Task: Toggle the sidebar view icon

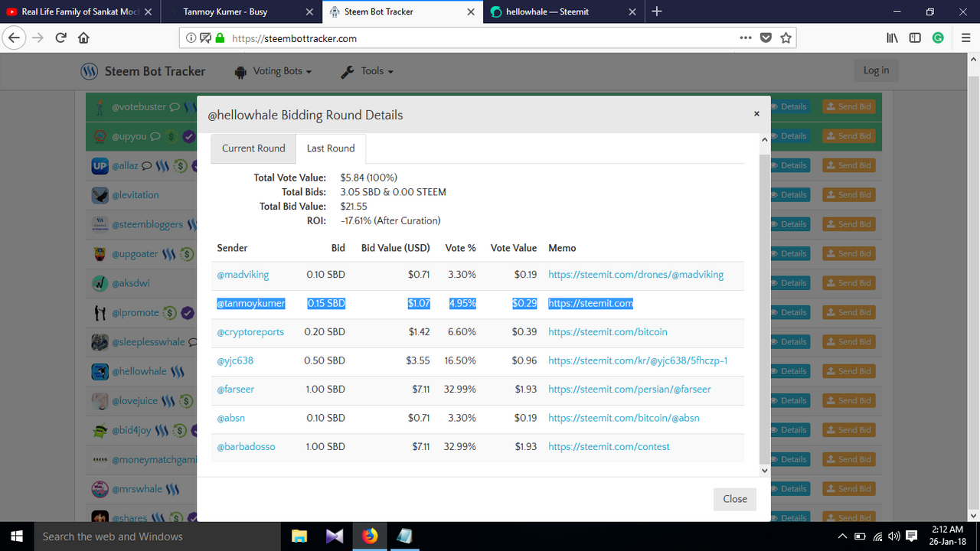Action: click(x=915, y=37)
